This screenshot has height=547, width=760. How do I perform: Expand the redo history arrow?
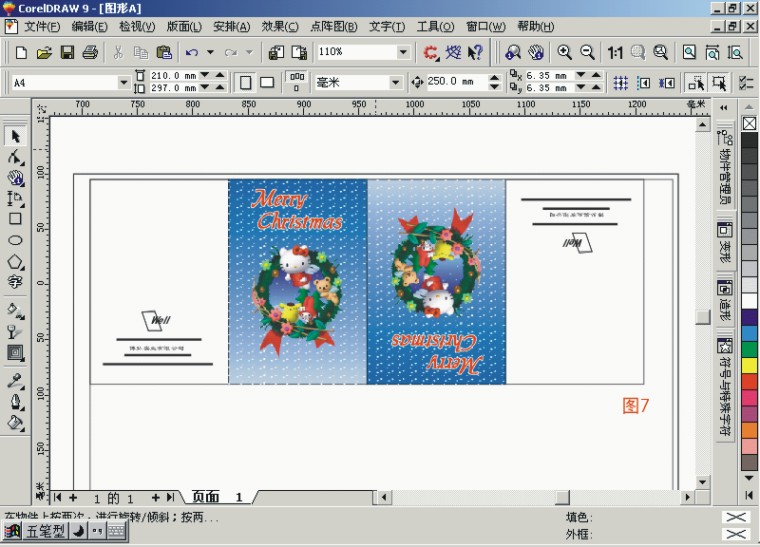[x=250, y=52]
